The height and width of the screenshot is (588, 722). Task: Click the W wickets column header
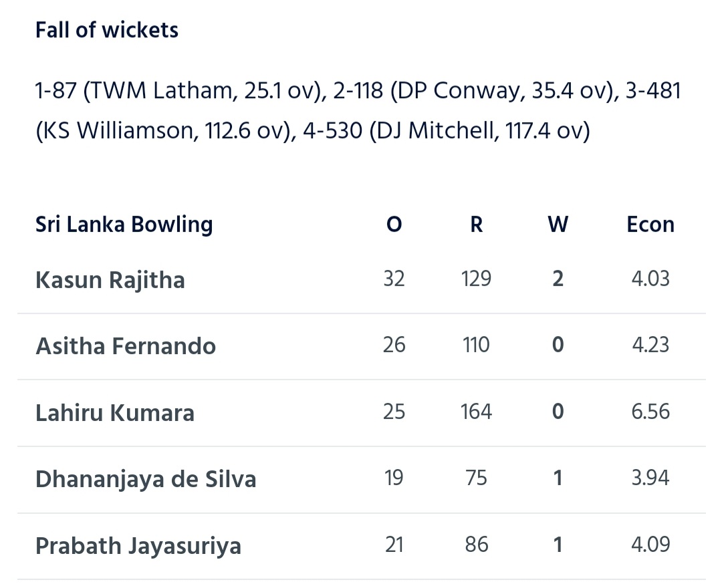tap(558, 225)
